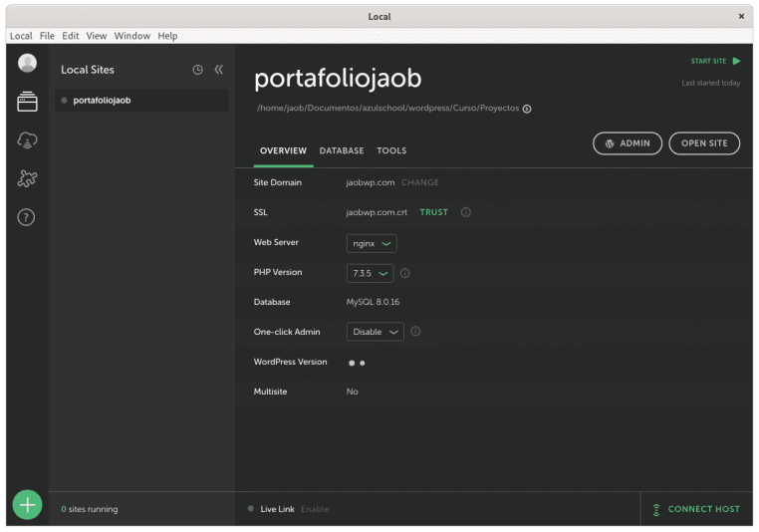Image resolution: width=759 pixels, height=532 pixels.
Task: Switch to the OVERVIEW tab
Action: tap(283, 150)
